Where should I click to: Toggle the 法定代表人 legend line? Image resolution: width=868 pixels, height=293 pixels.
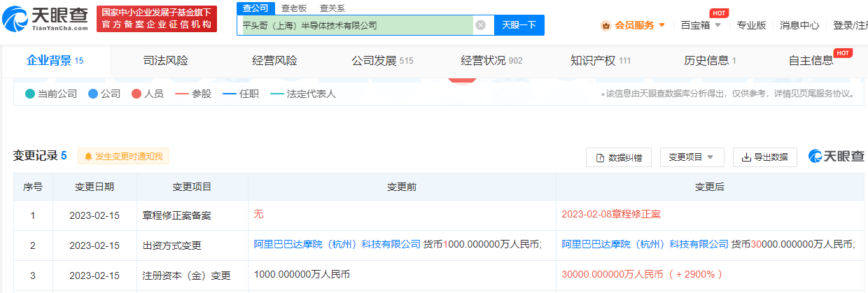277,94
